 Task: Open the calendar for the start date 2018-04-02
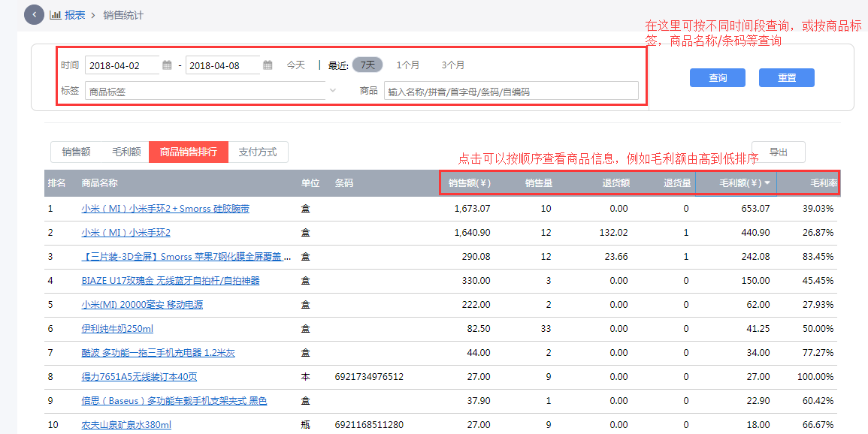click(x=167, y=65)
